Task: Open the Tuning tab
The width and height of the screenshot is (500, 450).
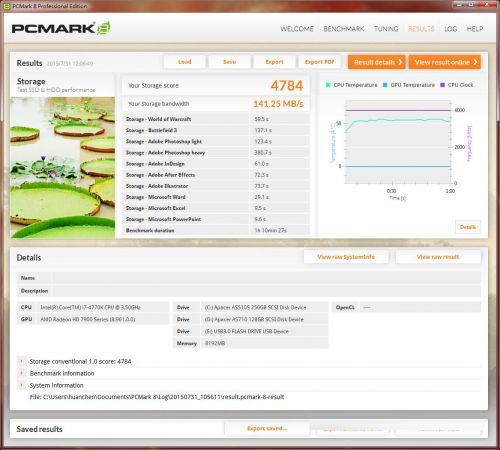Action: point(386,29)
